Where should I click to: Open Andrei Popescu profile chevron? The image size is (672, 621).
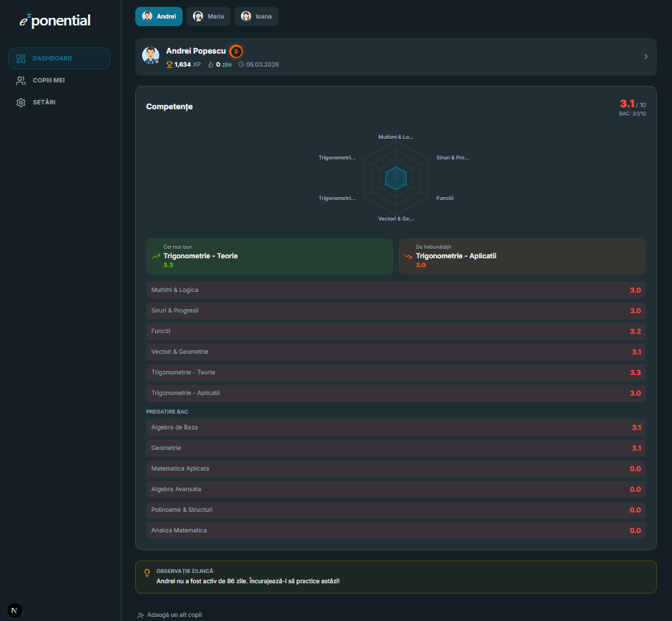pyautogui.click(x=646, y=56)
